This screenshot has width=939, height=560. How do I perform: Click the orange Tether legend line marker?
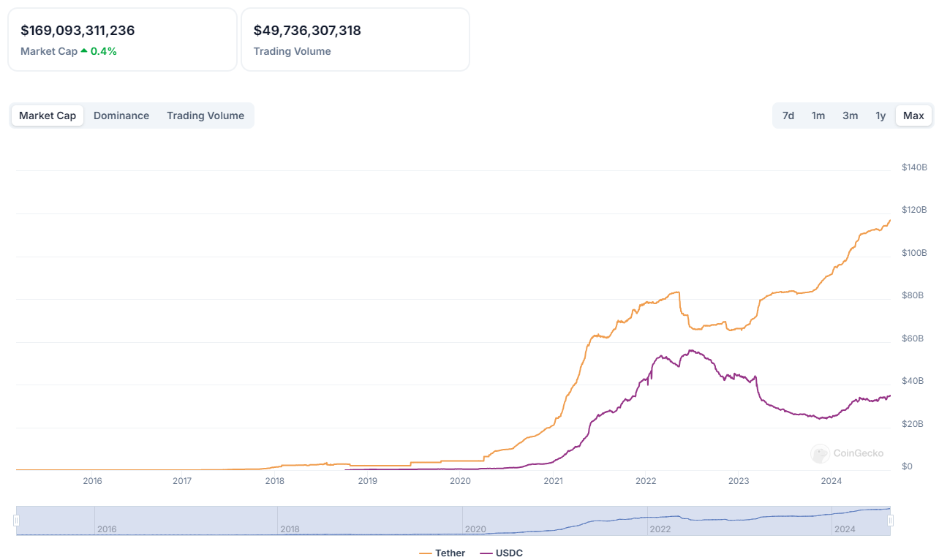click(x=425, y=553)
